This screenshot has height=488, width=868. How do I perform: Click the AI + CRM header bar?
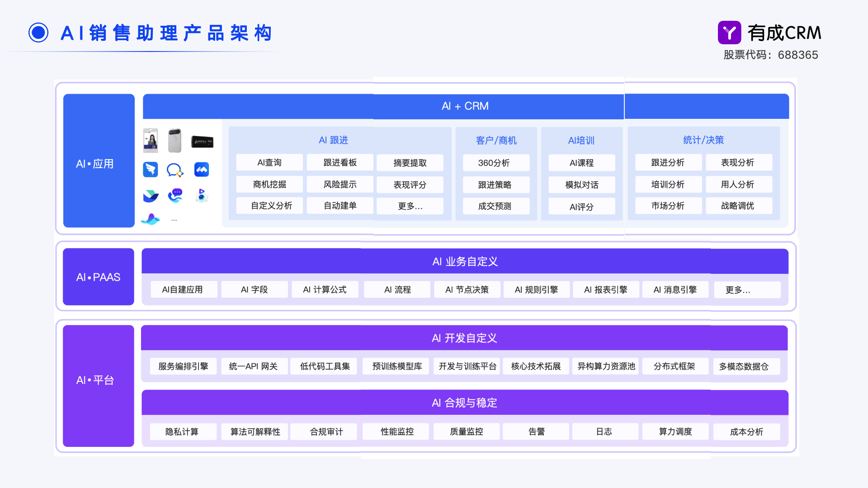click(466, 106)
